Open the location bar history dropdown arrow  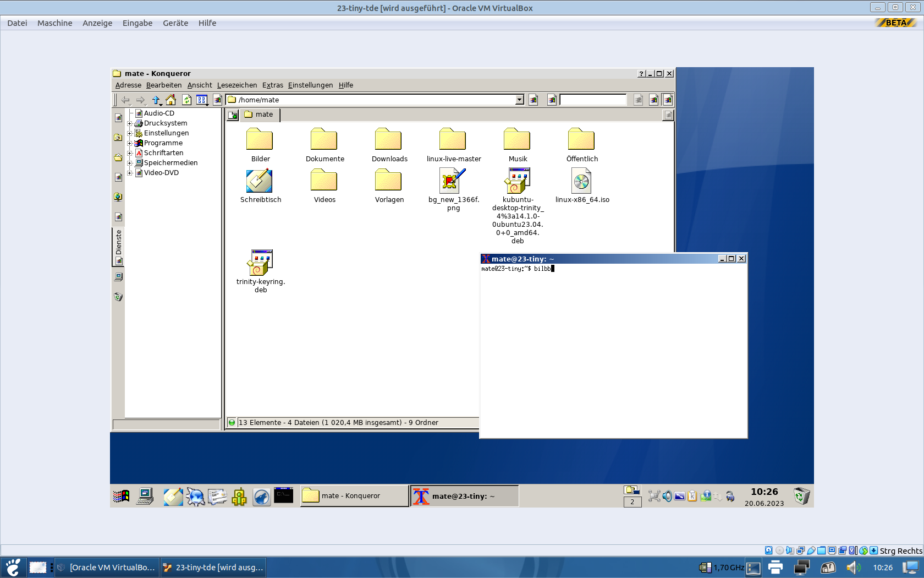pyautogui.click(x=519, y=100)
